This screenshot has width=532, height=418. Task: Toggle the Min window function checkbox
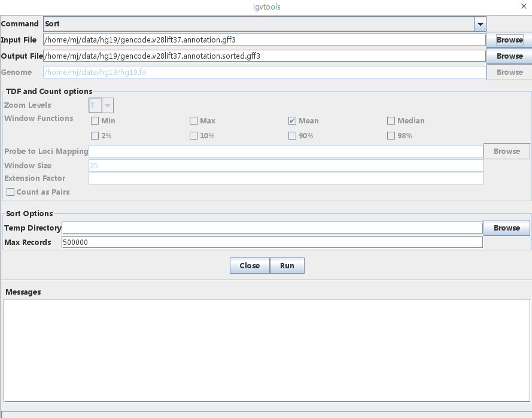click(x=95, y=120)
